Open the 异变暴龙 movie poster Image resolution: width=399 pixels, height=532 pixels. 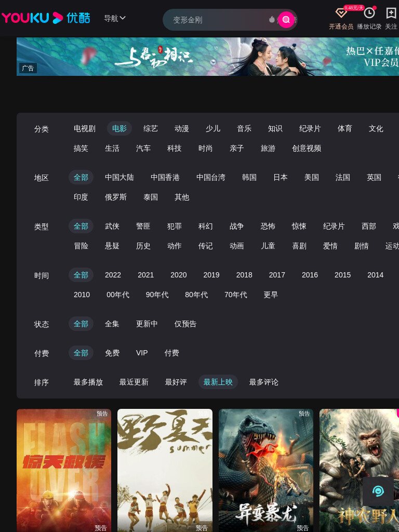coord(266,470)
